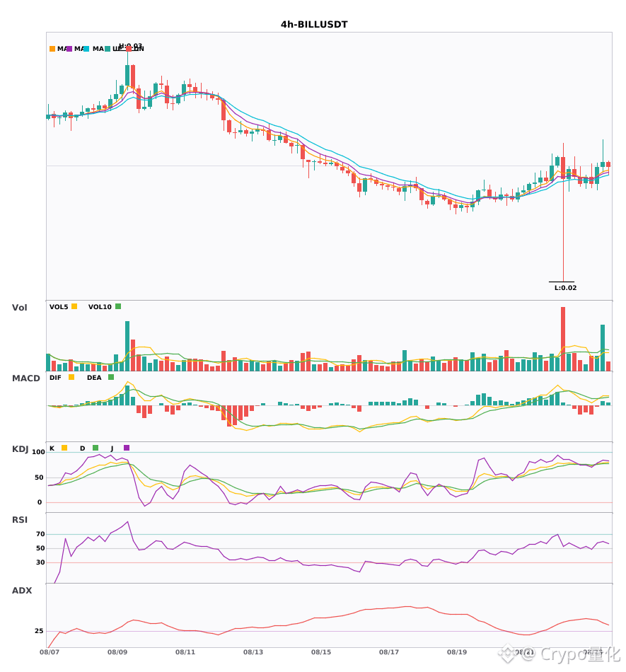Click the yellow VOL5 legend swatch
This screenshot has height=672, width=626.
click(74, 306)
